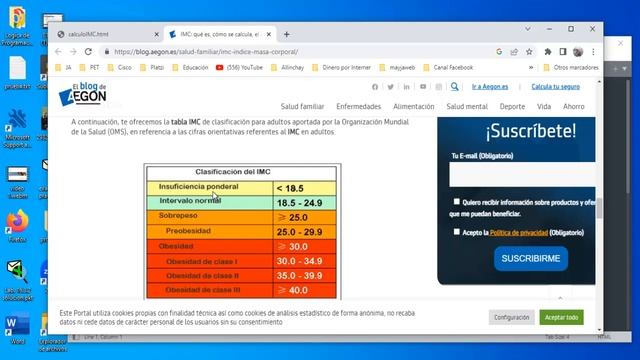Open Word desktop shortcut

tap(17, 329)
